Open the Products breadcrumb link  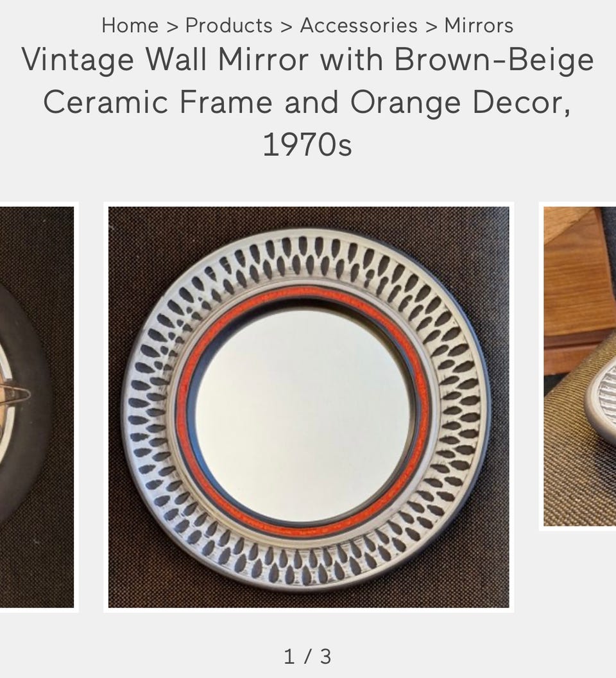tap(228, 25)
